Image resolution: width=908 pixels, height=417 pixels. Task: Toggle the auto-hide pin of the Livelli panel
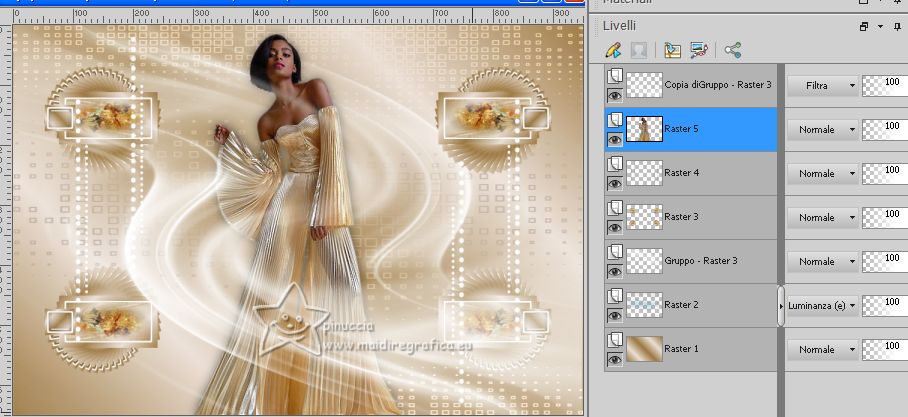pyautogui.click(x=897, y=27)
